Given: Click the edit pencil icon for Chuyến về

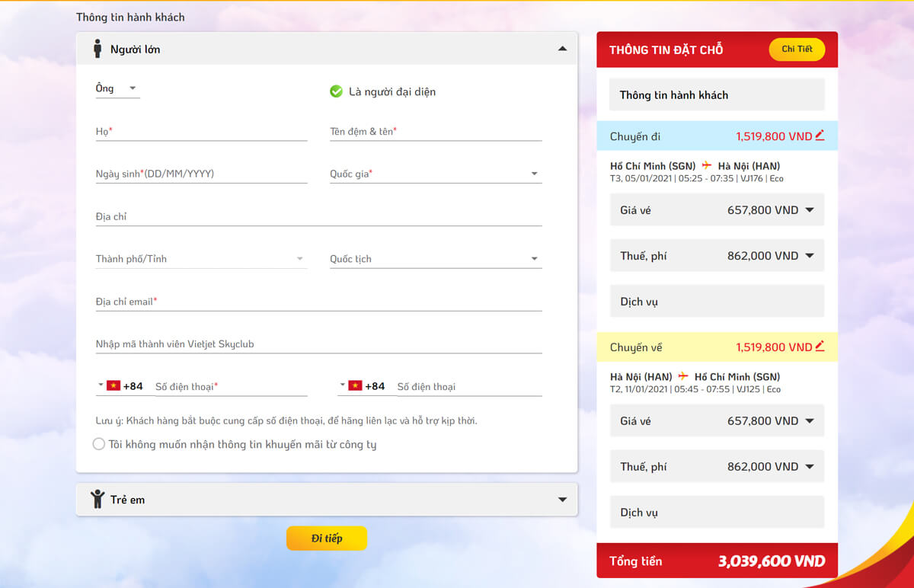Looking at the screenshot, I should pyautogui.click(x=820, y=347).
